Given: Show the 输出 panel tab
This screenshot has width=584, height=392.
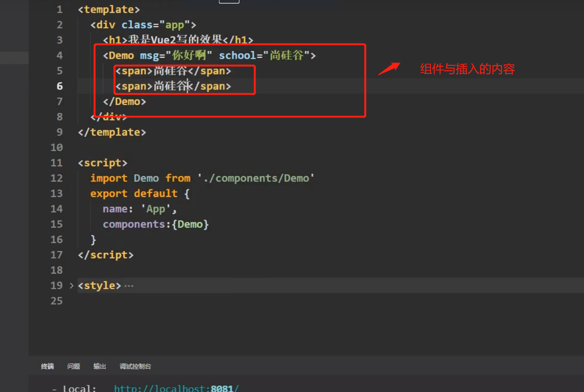Looking at the screenshot, I should coord(100,366).
